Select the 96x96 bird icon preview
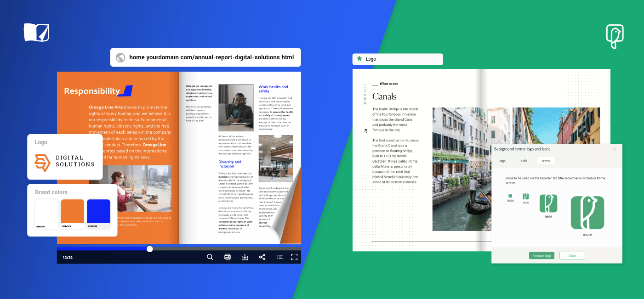 (x=548, y=203)
